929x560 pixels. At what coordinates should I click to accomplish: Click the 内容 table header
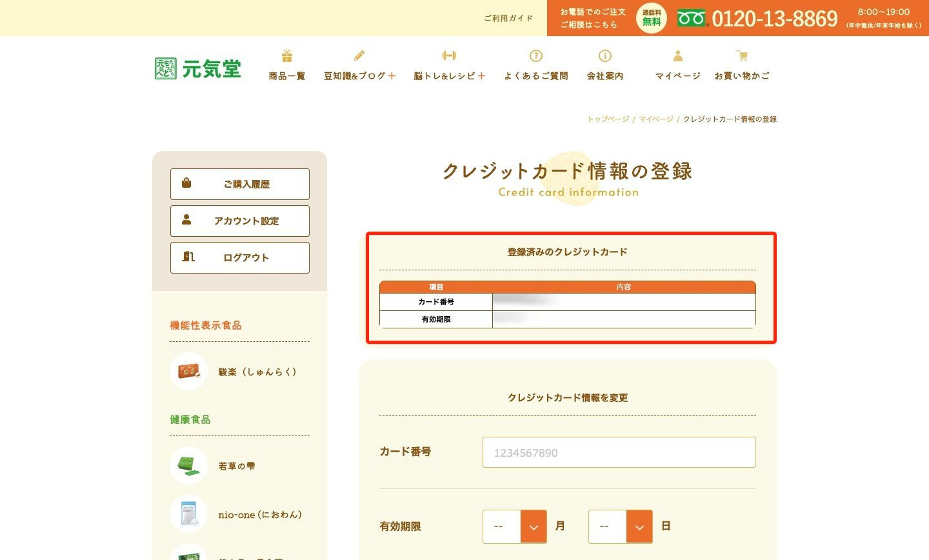(624, 287)
